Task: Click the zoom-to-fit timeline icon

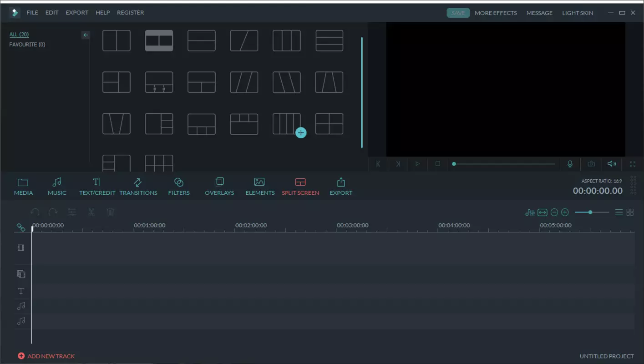Action: point(542,212)
